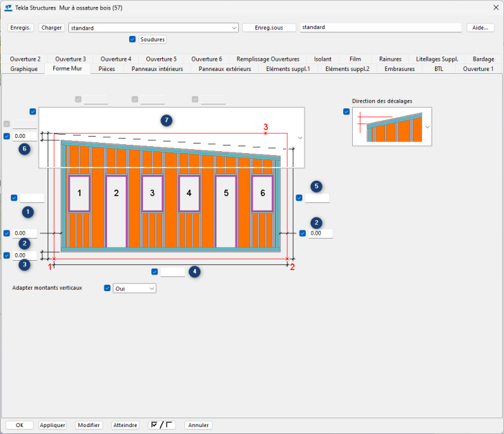Click the Tekla Structures logo in title bar

8,8
